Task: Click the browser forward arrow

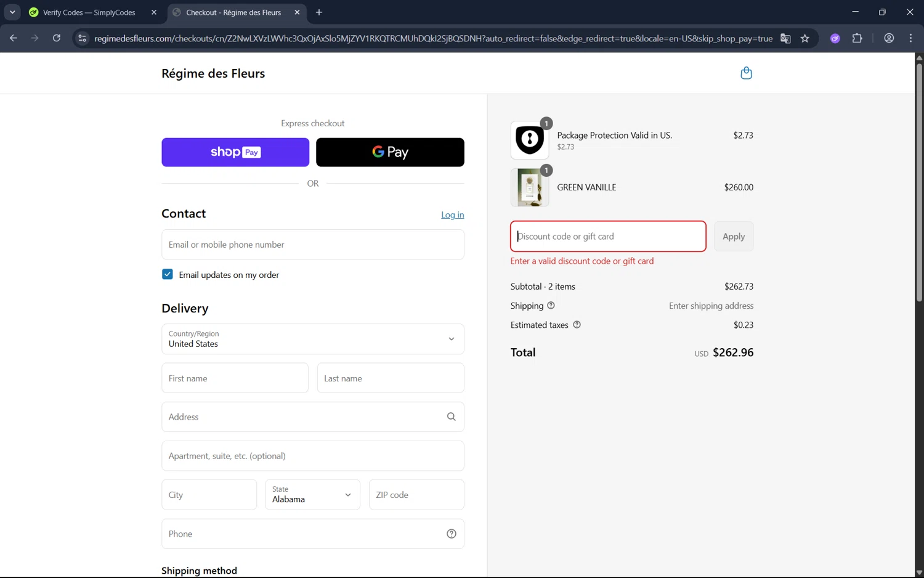Action: pyautogui.click(x=34, y=38)
